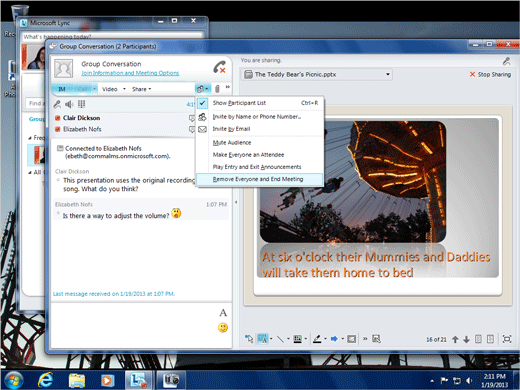Expand the text tool dropdown arrow
Screen dimensions: 520x390
click(271, 339)
